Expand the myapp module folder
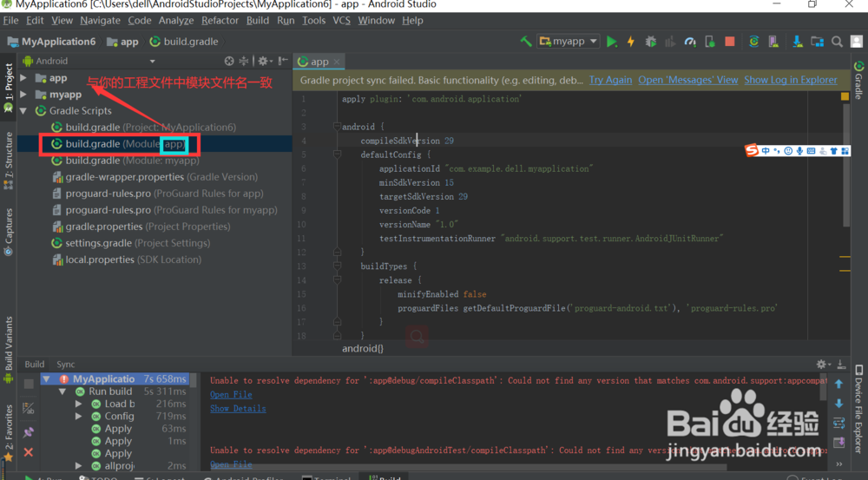Image resolution: width=868 pixels, height=480 pixels. (23, 95)
